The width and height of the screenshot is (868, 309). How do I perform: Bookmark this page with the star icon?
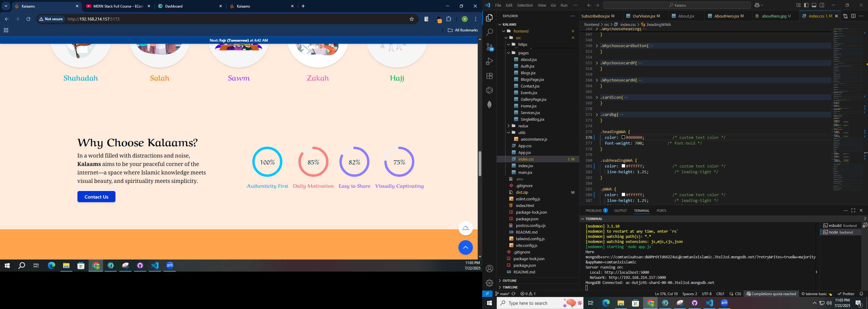(x=411, y=19)
